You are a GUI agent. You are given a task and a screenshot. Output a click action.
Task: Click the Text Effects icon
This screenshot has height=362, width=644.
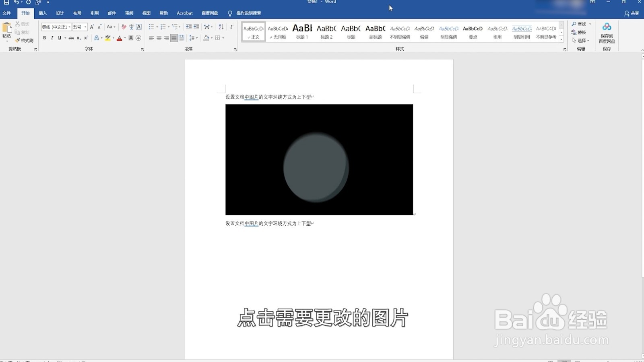(96, 38)
